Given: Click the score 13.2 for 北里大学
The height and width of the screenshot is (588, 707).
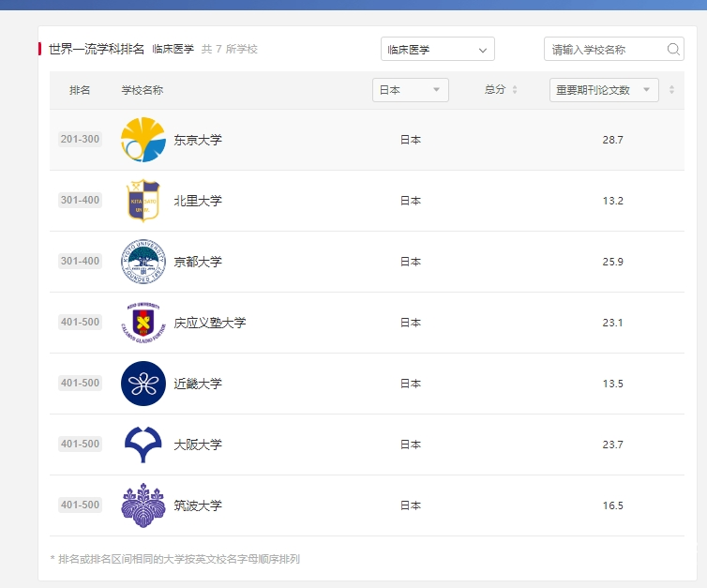Looking at the screenshot, I should click(612, 201).
